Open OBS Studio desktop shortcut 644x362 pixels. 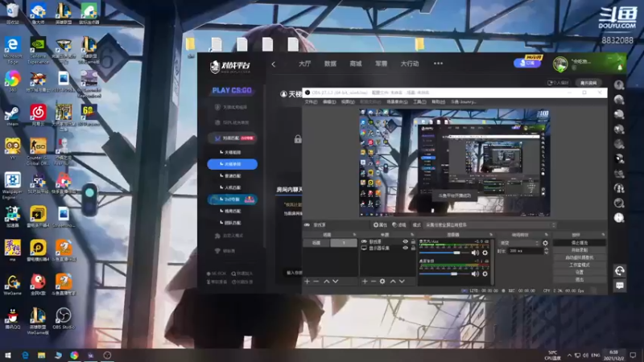pos(64,318)
